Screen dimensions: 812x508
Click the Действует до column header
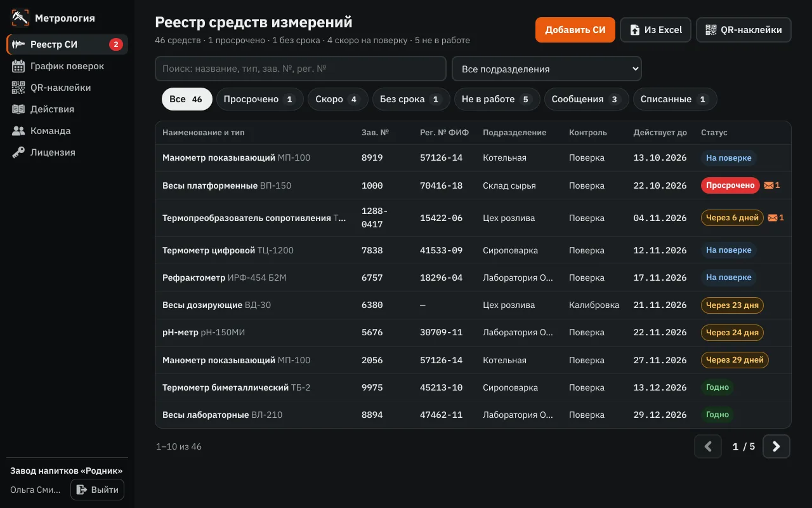point(660,133)
